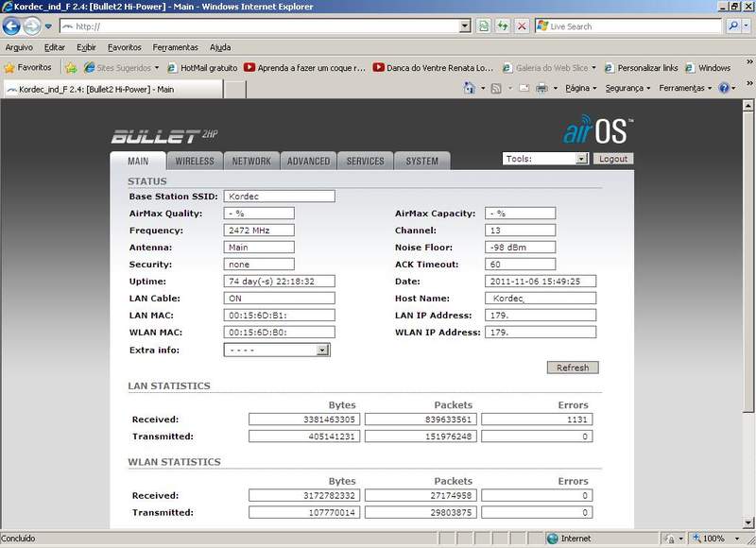Go to Home page icon

coord(469,88)
